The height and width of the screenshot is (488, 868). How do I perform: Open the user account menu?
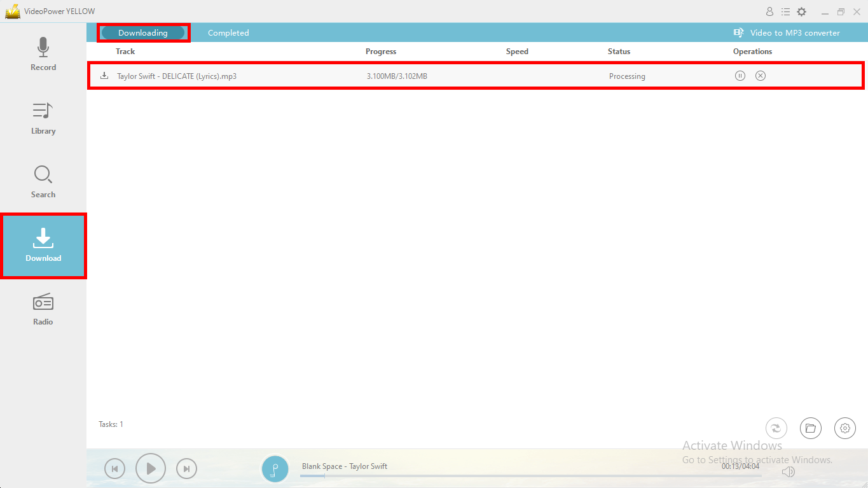point(769,11)
